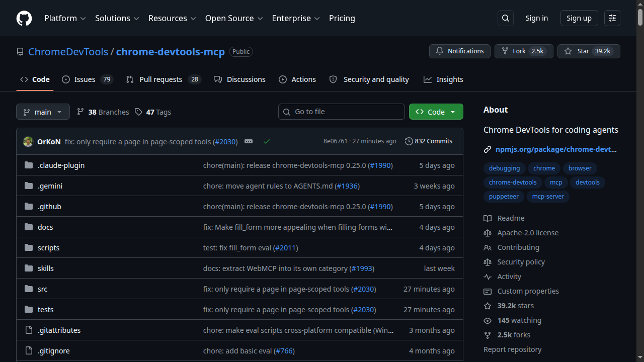Open the Pricing page
Image resolution: width=644 pixels, height=362 pixels.
(342, 18)
